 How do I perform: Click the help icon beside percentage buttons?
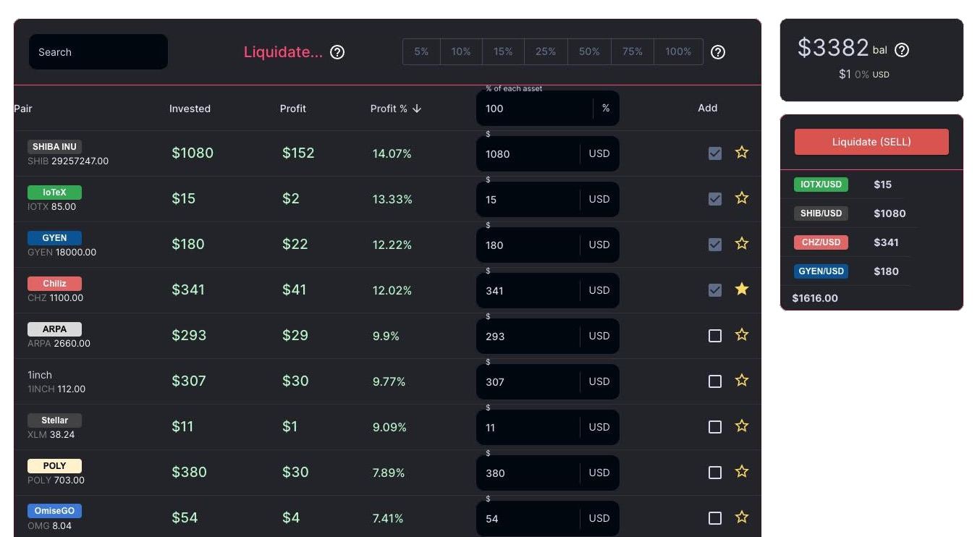click(x=718, y=52)
